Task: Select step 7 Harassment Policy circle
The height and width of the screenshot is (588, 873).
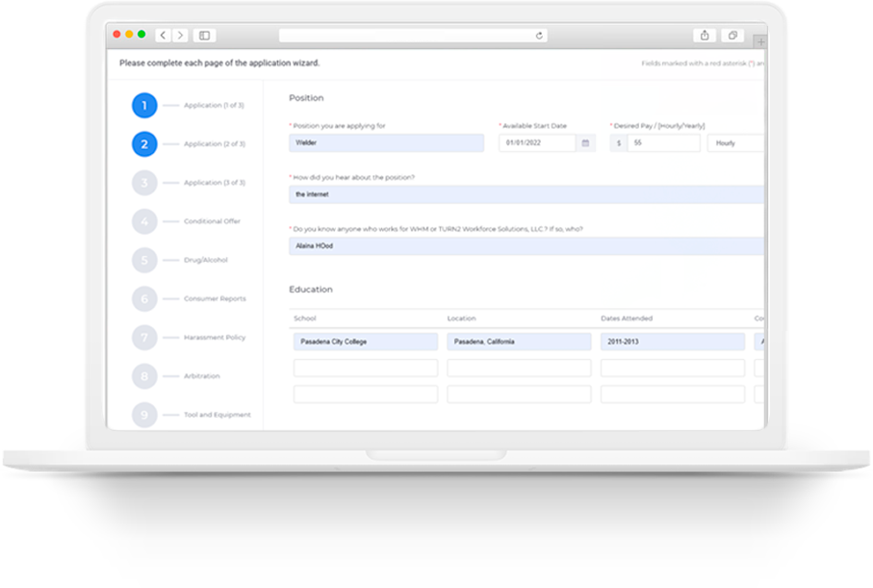Action: point(144,338)
